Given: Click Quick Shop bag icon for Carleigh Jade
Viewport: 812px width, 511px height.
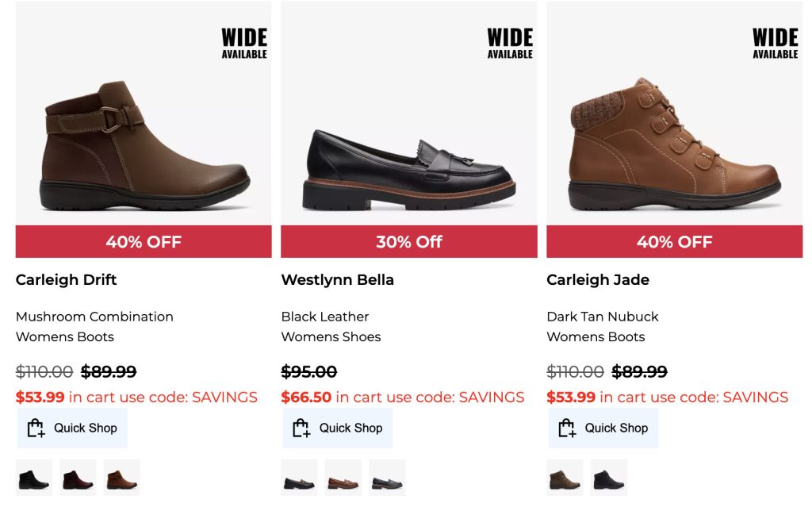Looking at the screenshot, I should [567, 428].
